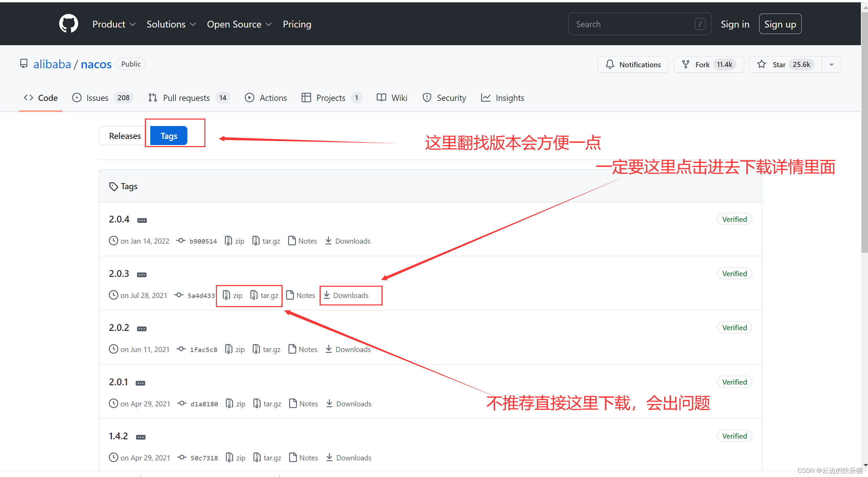This screenshot has height=477, width=868.
Task: Open the Projects tab
Action: point(331,98)
